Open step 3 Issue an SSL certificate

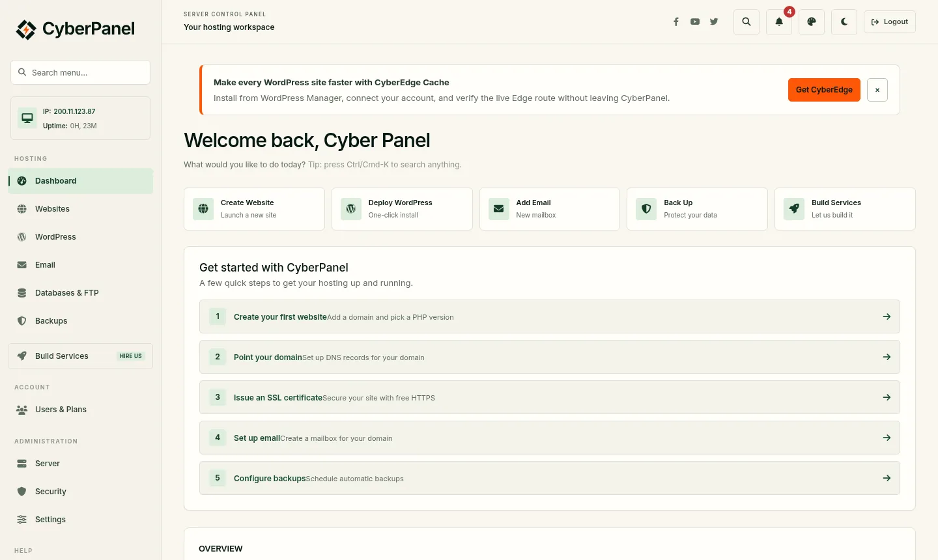tap(550, 397)
